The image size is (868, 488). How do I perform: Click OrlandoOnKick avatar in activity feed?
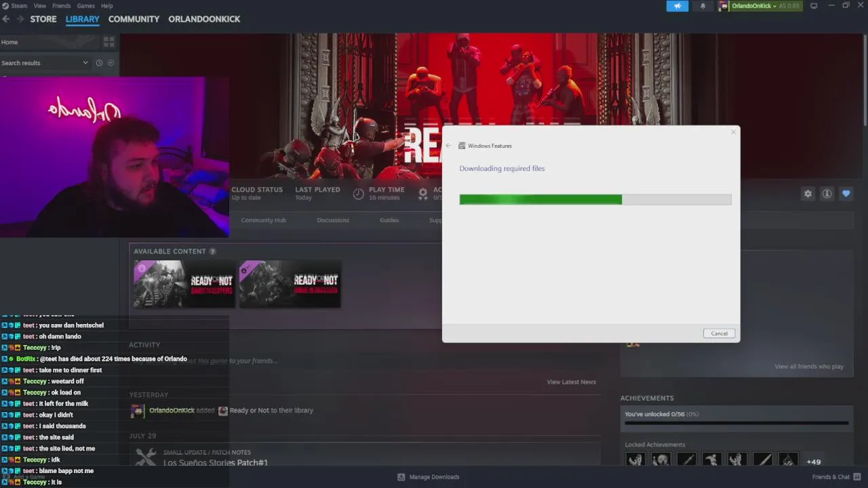click(x=138, y=411)
